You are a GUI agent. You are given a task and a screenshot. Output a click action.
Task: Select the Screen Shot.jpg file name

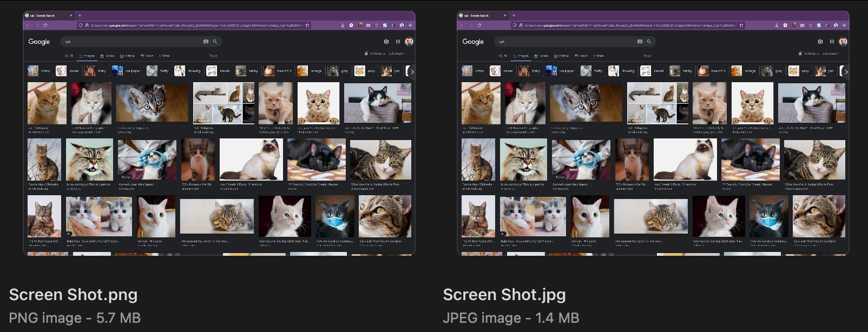504,295
